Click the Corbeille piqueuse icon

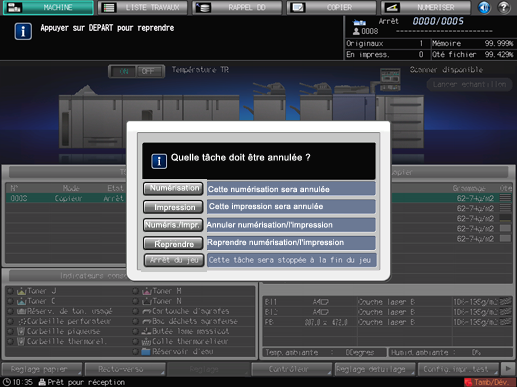pyautogui.click(x=21, y=331)
